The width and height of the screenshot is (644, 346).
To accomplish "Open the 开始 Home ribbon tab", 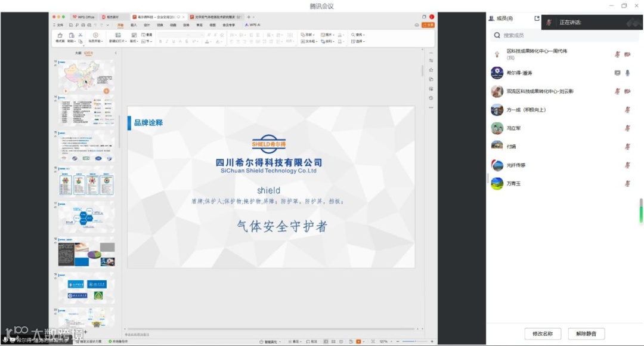I will tap(120, 25).
